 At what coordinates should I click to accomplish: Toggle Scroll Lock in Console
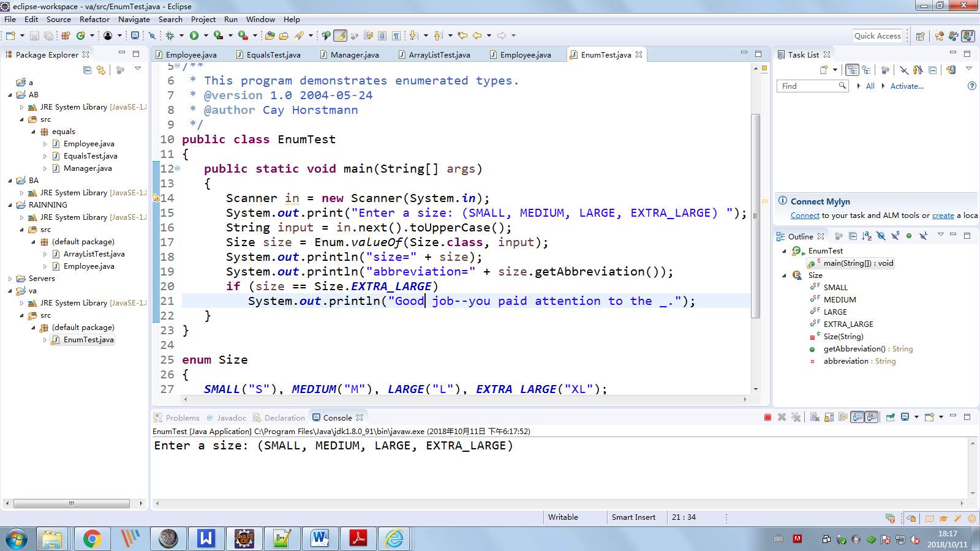point(829,417)
